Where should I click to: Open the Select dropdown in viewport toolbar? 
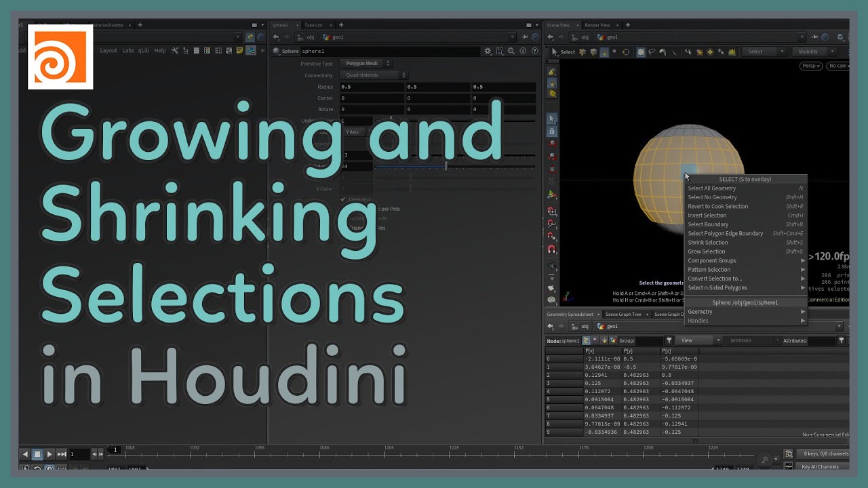point(764,52)
